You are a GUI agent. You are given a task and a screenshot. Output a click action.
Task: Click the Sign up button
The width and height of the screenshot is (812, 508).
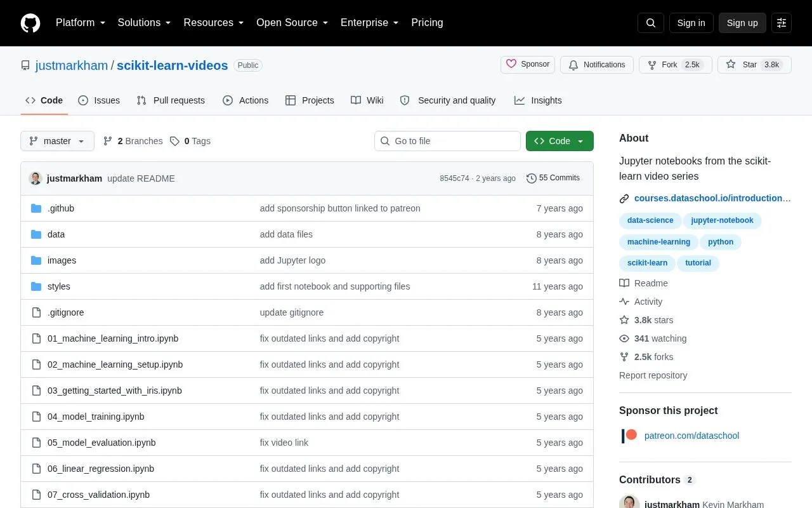pyautogui.click(x=742, y=23)
